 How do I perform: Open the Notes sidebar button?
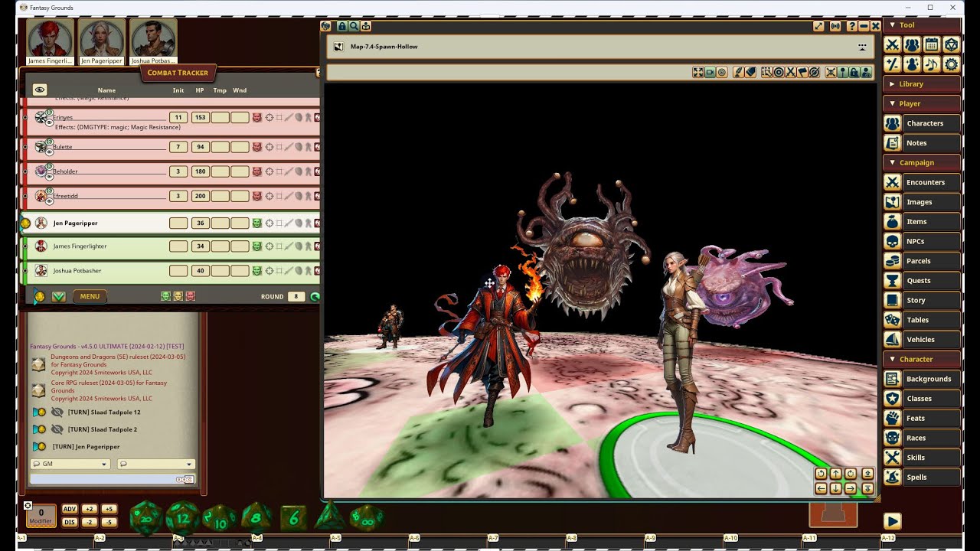[922, 143]
